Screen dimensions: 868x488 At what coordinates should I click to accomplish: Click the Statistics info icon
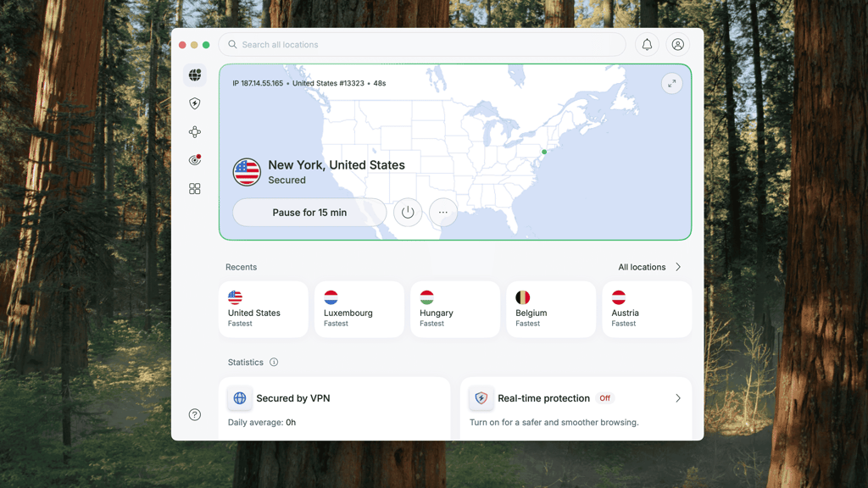point(274,362)
